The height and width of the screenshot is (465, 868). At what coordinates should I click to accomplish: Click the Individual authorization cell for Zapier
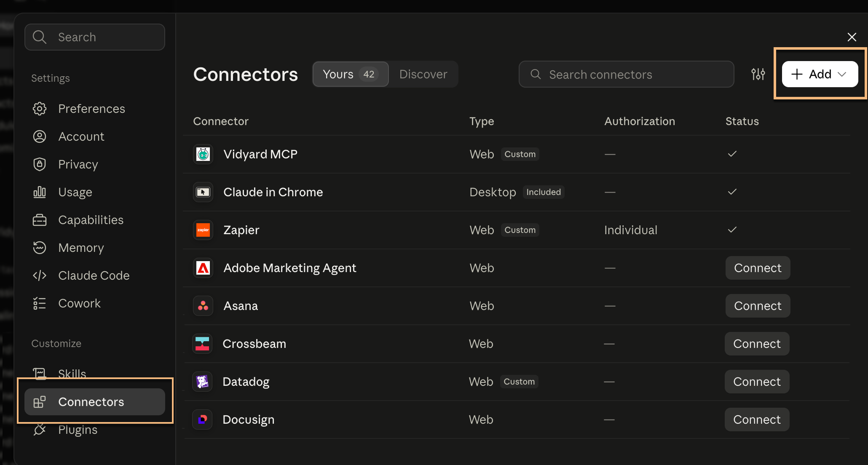[x=630, y=230]
